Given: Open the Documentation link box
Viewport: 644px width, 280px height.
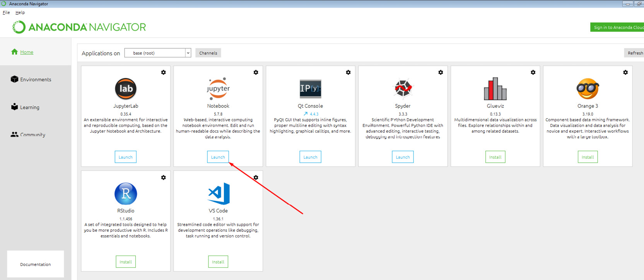Looking at the screenshot, I should pyautogui.click(x=36, y=264).
